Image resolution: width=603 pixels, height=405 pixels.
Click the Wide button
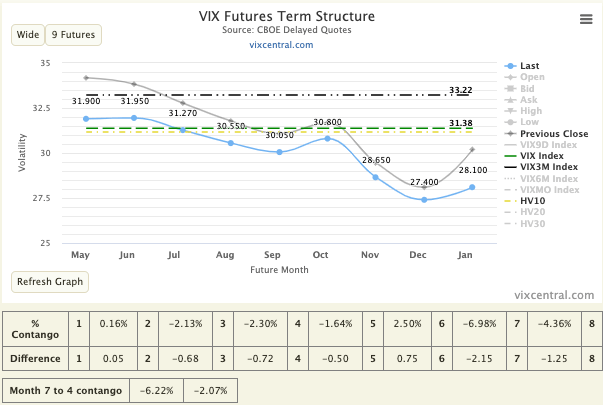click(x=28, y=35)
